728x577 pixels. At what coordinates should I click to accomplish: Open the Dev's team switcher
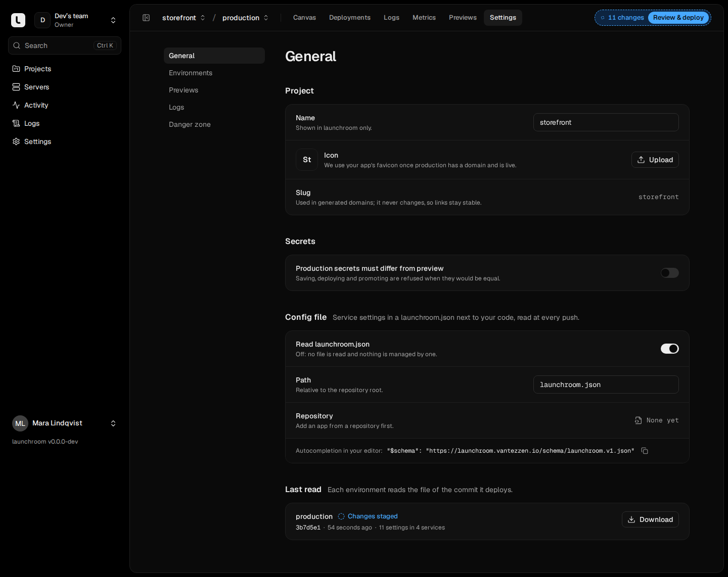click(76, 20)
